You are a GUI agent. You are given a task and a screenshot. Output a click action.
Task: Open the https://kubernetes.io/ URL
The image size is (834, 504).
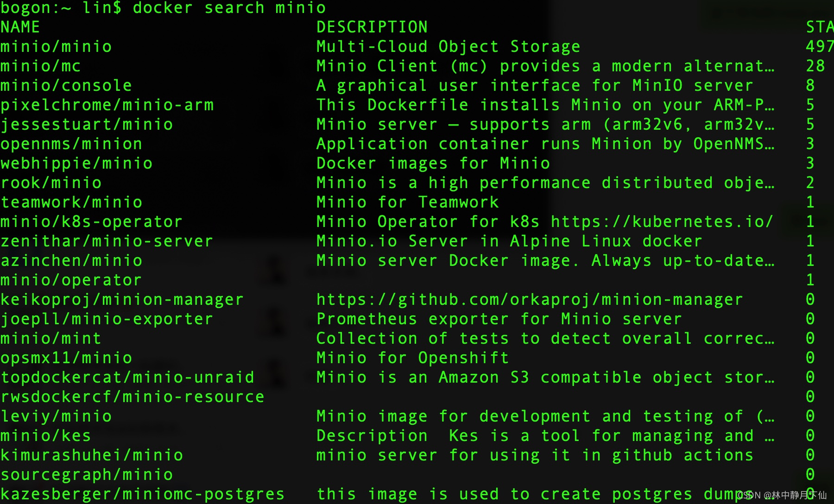662,222
